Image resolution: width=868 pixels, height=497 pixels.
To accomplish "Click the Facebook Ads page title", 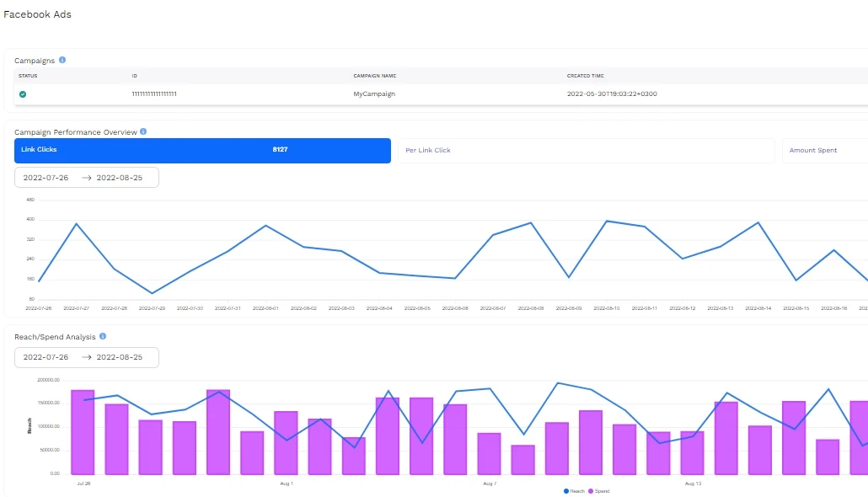I will [37, 14].
